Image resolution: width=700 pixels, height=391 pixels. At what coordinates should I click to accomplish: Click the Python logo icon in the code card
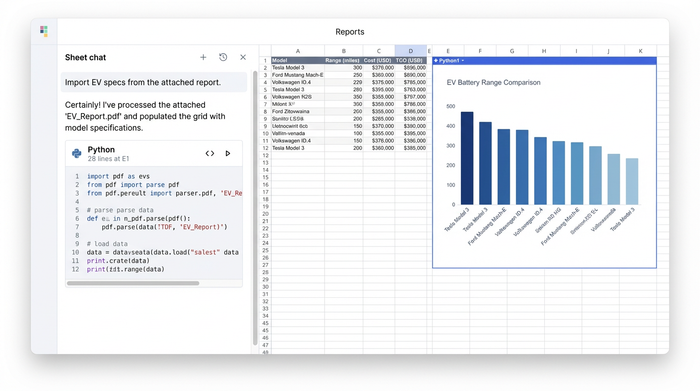click(76, 154)
